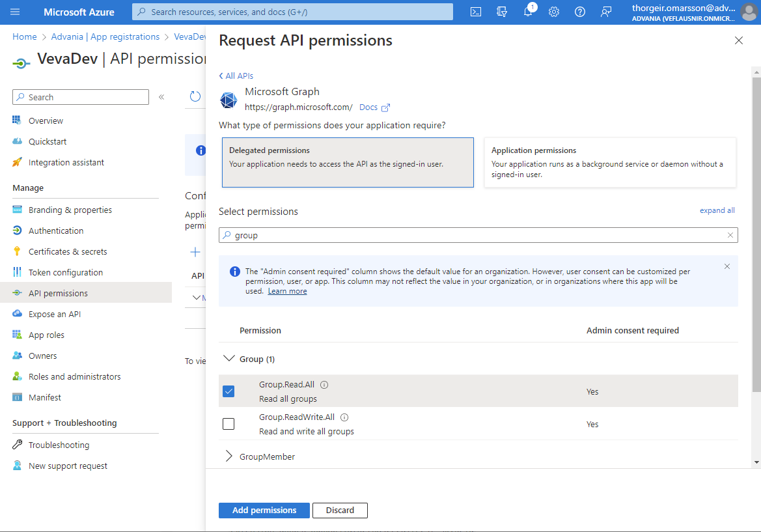The width and height of the screenshot is (761, 532).
Task: Click the Discard button
Action: [x=340, y=510]
